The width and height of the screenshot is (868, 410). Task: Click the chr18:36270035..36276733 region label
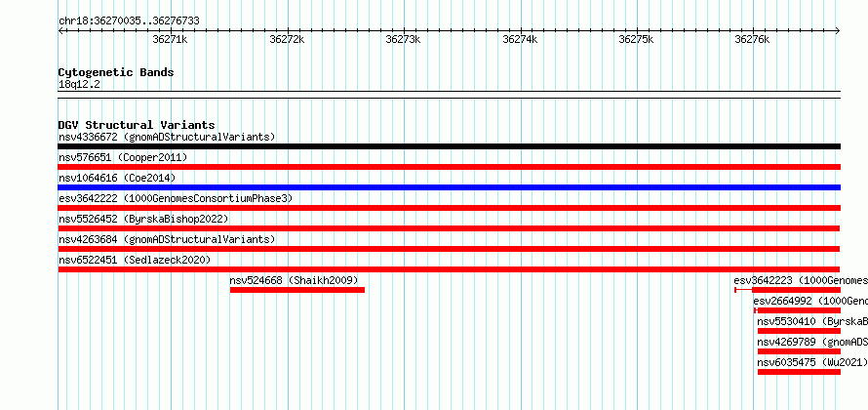tap(129, 21)
